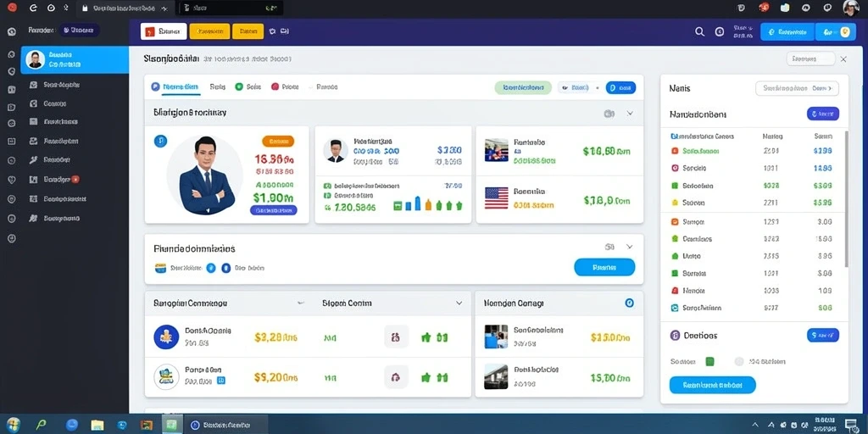
Task: Click the search field beside the close X
Action: 810,58
